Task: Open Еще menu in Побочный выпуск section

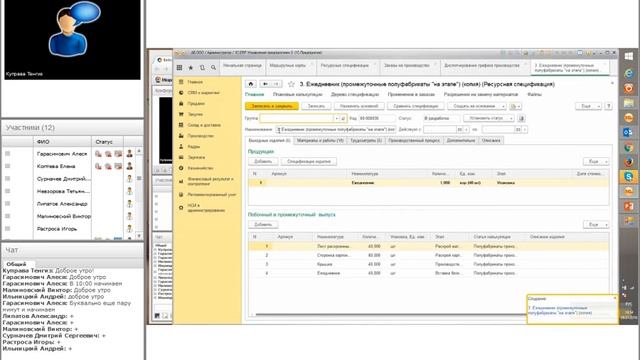Action: tap(596, 224)
